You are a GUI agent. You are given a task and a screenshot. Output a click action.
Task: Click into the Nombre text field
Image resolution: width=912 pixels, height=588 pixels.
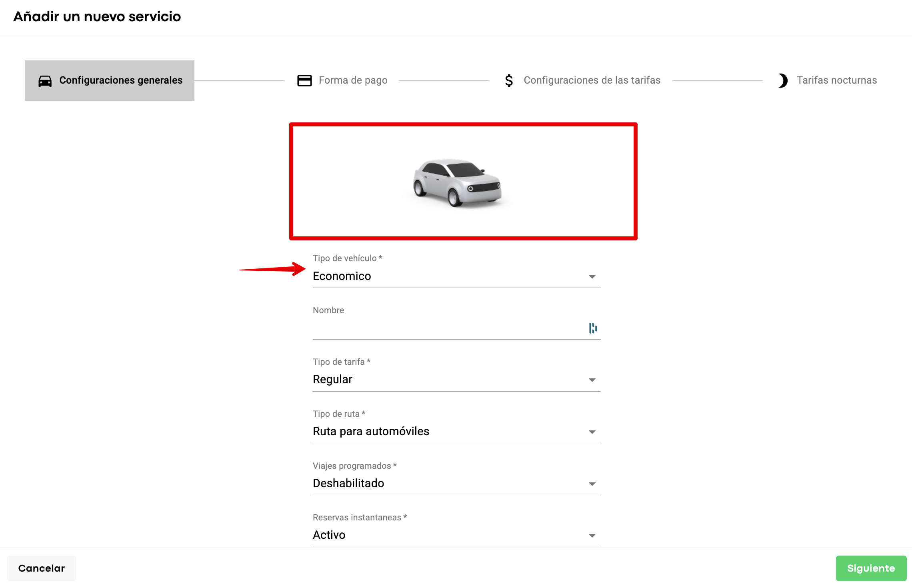coord(444,329)
